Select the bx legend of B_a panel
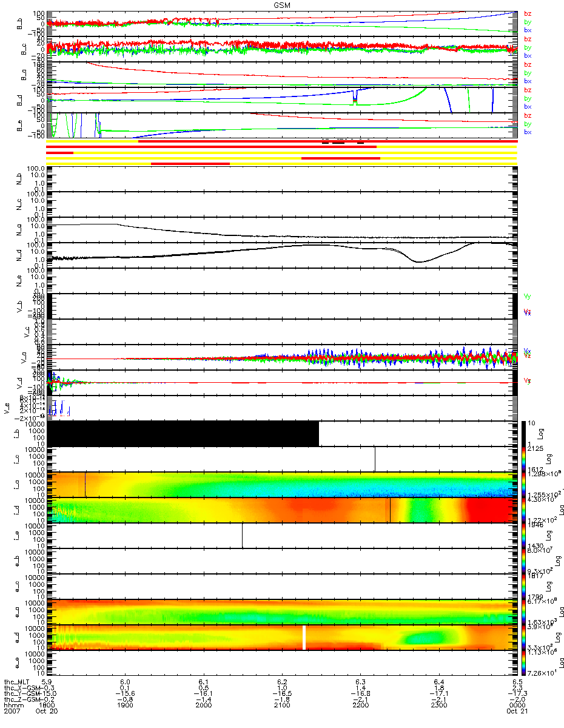The height and width of the screenshot is (728, 564). click(x=528, y=81)
